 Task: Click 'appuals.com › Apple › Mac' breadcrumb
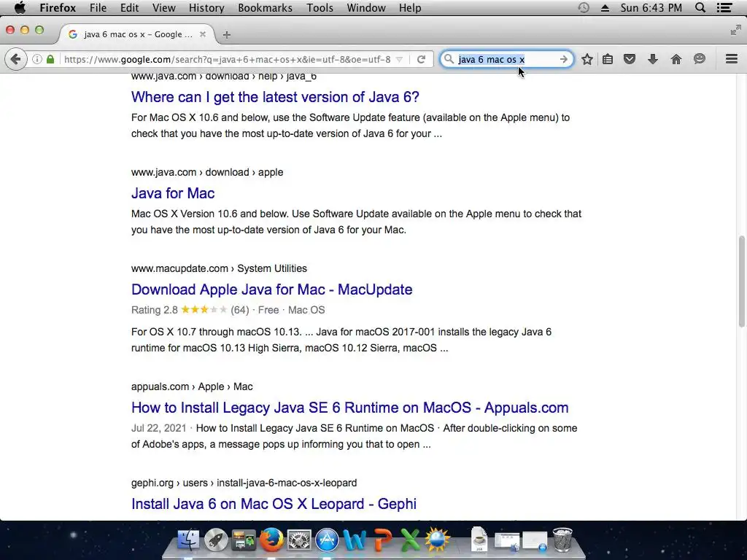pos(192,386)
